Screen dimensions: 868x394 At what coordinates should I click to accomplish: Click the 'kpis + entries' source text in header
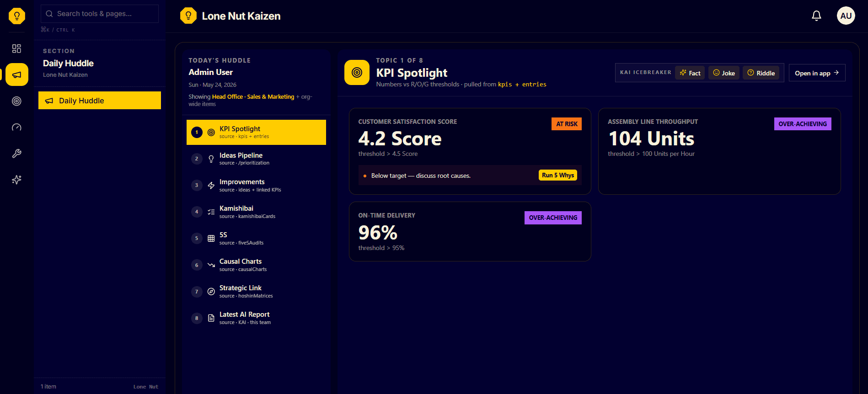522,84
